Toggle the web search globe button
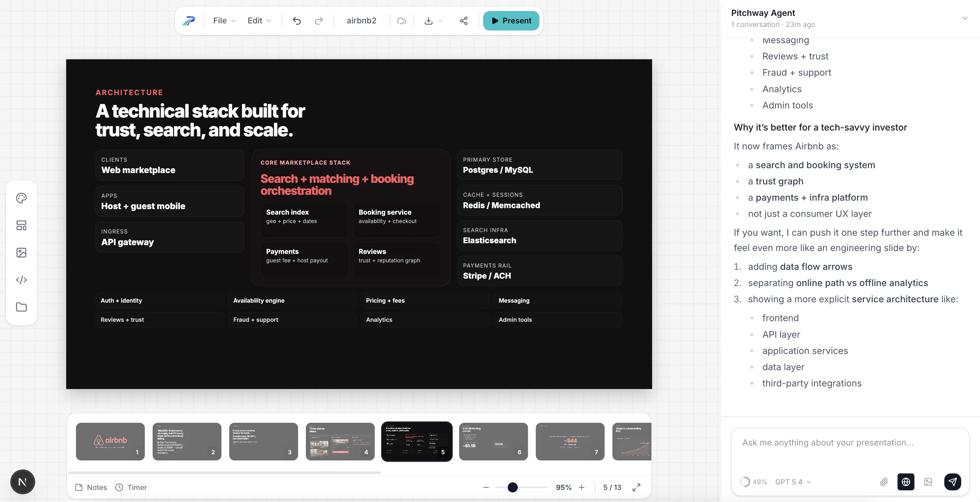 (906, 482)
